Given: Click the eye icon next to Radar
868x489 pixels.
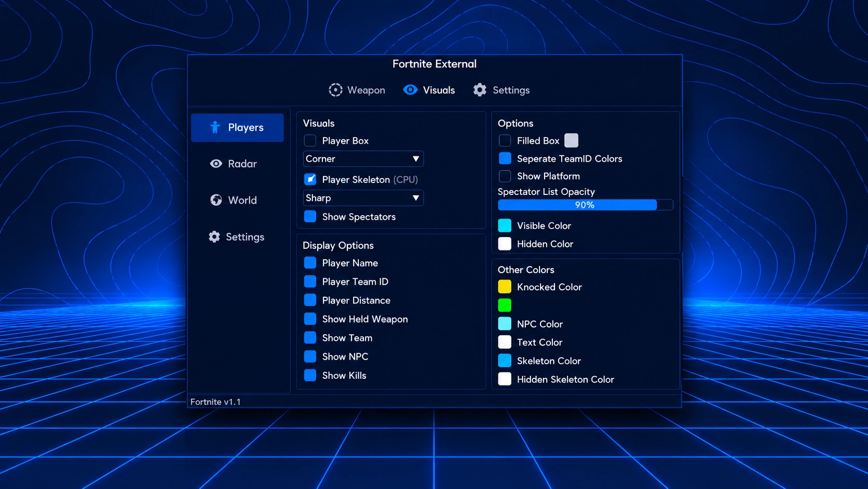Looking at the screenshot, I should click(216, 164).
